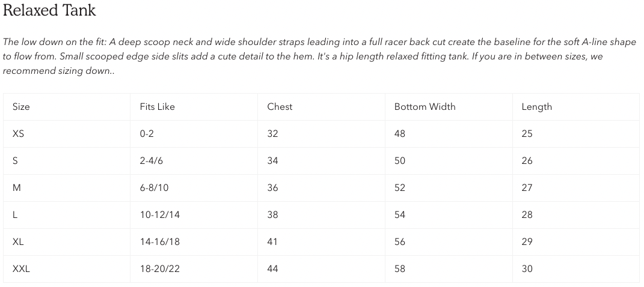Screen dimensions: 644x287
Task: Click the Chest column header
Action: click(280, 107)
